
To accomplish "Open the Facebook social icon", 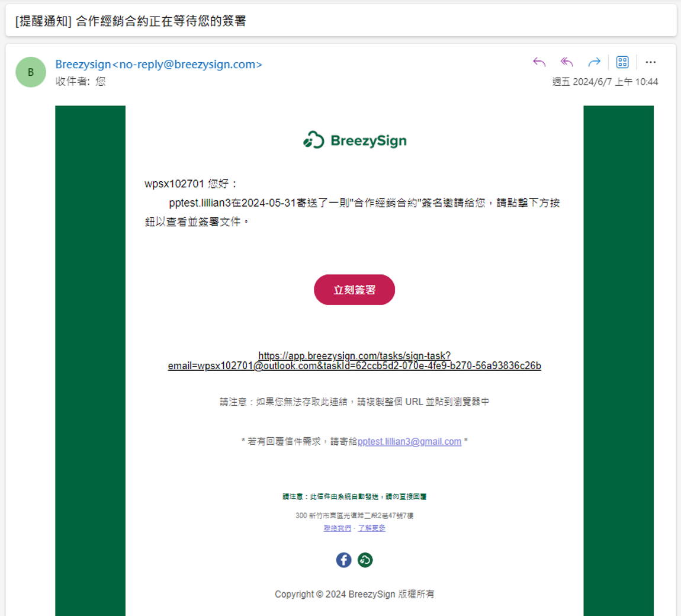I will (x=343, y=560).
